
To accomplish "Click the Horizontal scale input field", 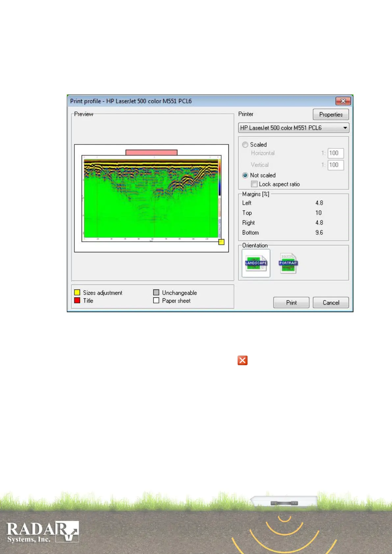I will pyautogui.click(x=336, y=153).
